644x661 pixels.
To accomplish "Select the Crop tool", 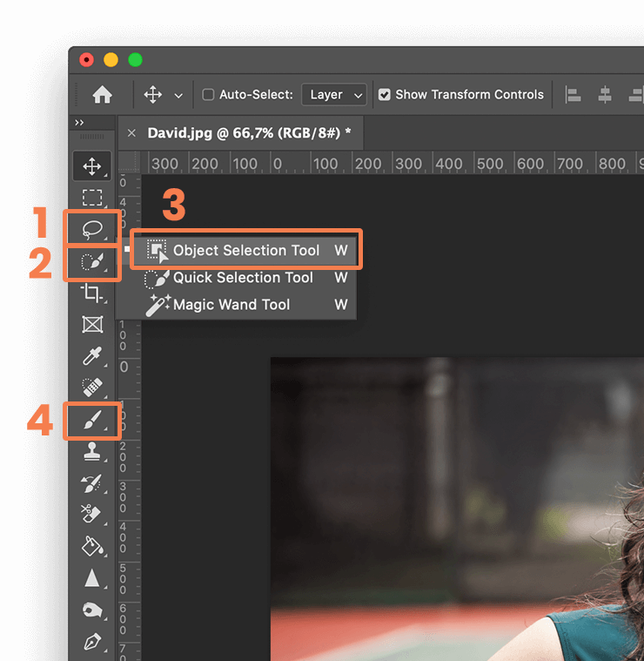I will pos(92,293).
